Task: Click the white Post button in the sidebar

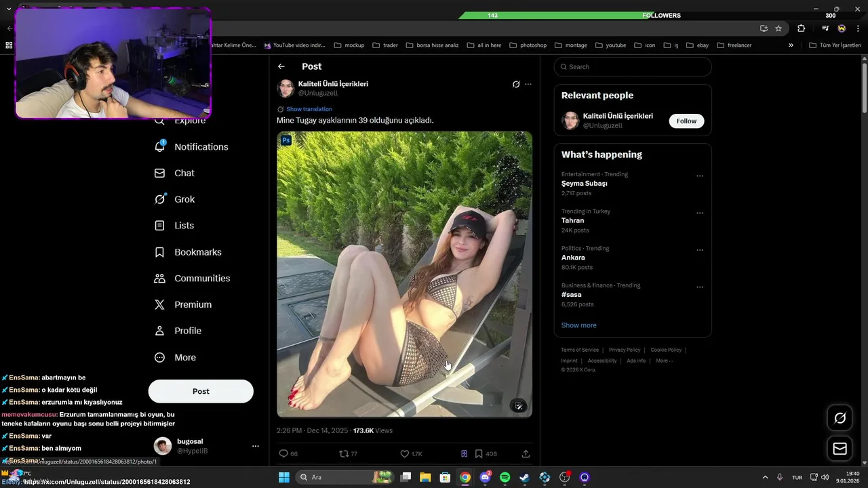Action: point(201,391)
